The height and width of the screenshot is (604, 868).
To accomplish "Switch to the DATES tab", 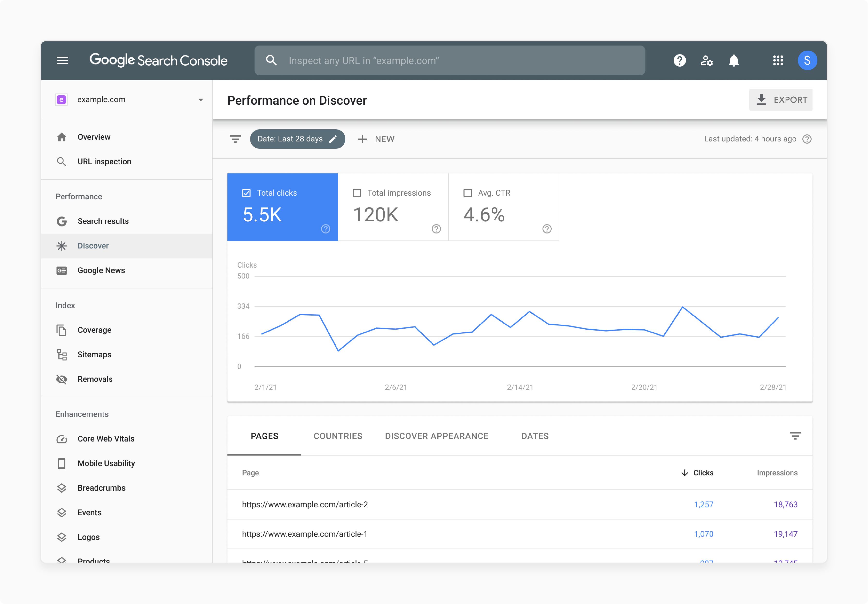I will 535,436.
